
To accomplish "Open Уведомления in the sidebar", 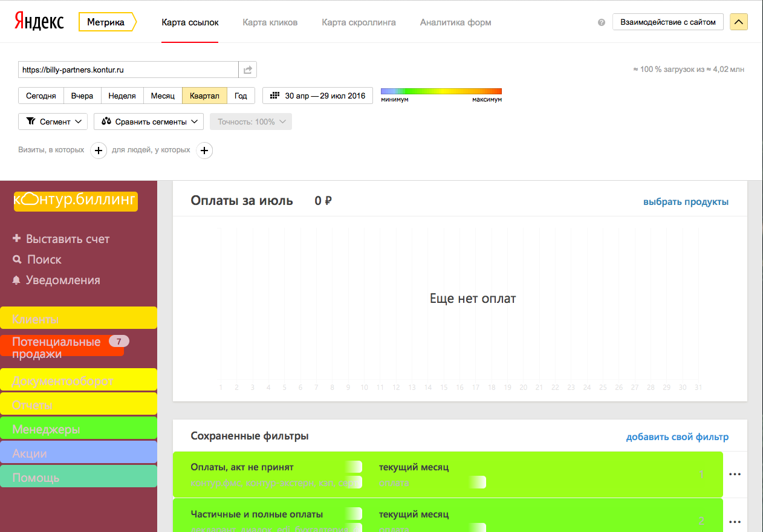I will 56,280.
